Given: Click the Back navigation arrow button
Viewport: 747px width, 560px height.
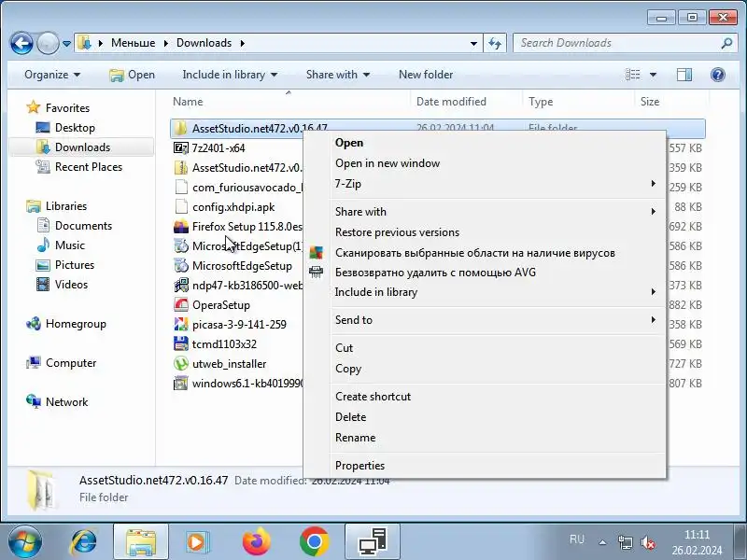Looking at the screenshot, I should coord(21,43).
